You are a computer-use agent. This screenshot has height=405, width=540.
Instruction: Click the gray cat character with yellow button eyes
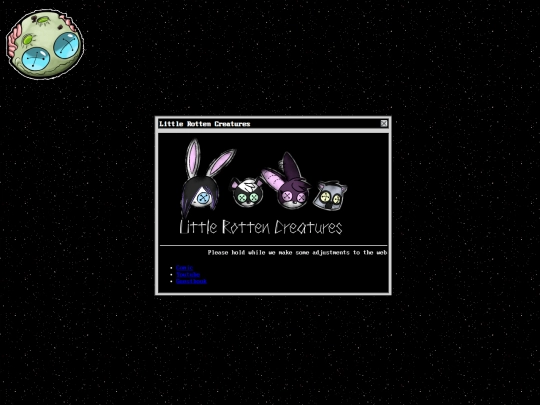point(330,196)
